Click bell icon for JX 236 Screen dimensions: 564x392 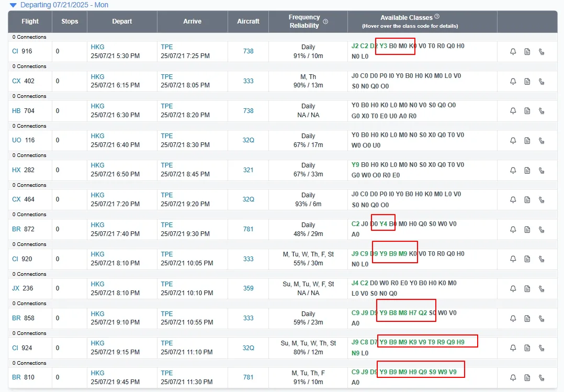pyautogui.click(x=513, y=289)
